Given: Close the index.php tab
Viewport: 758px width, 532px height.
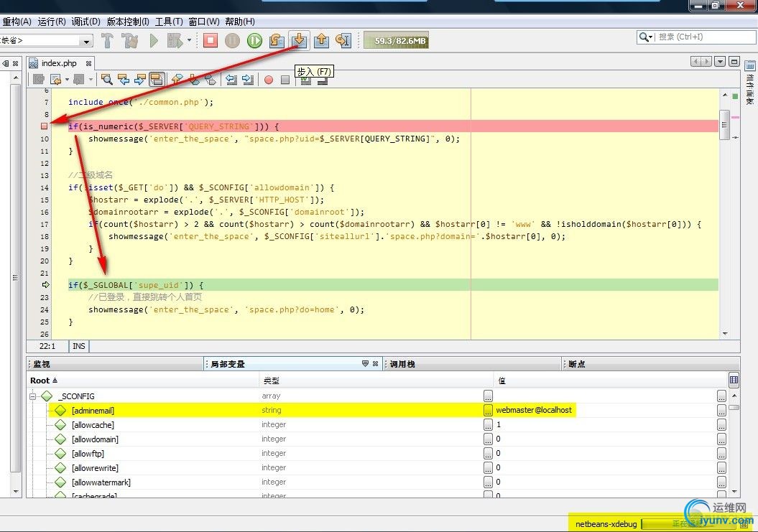Looking at the screenshot, I should [x=88, y=63].
